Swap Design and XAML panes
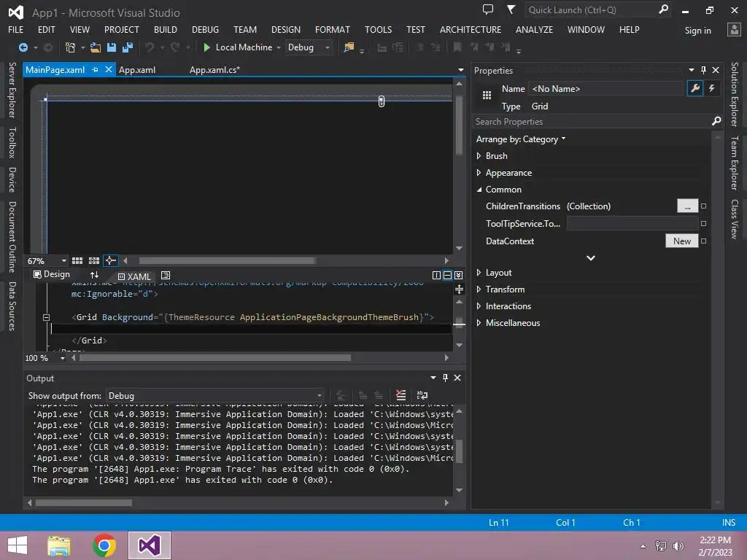Viewport: 747px width, 560px height. pos(94,275)
